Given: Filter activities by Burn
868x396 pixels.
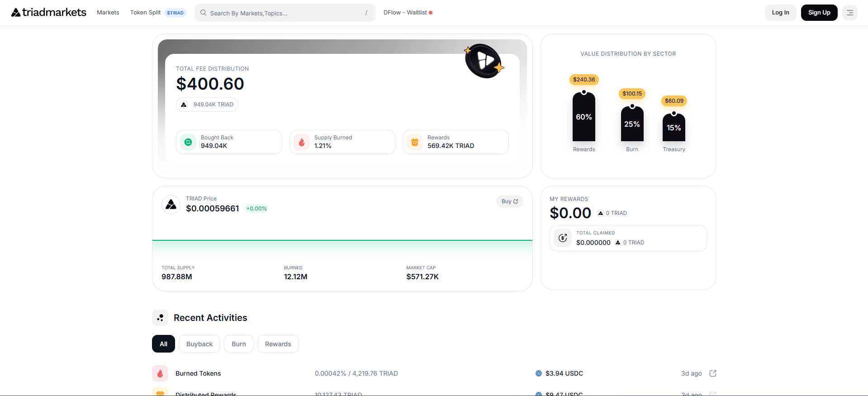Looking at the screenshot, I should [x=239, y=344].
